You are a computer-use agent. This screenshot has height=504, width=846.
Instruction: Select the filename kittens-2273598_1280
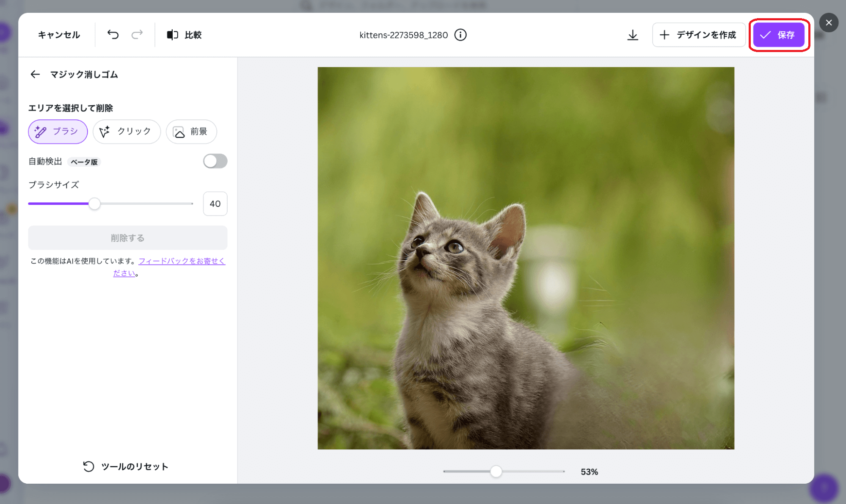point(403,35)
